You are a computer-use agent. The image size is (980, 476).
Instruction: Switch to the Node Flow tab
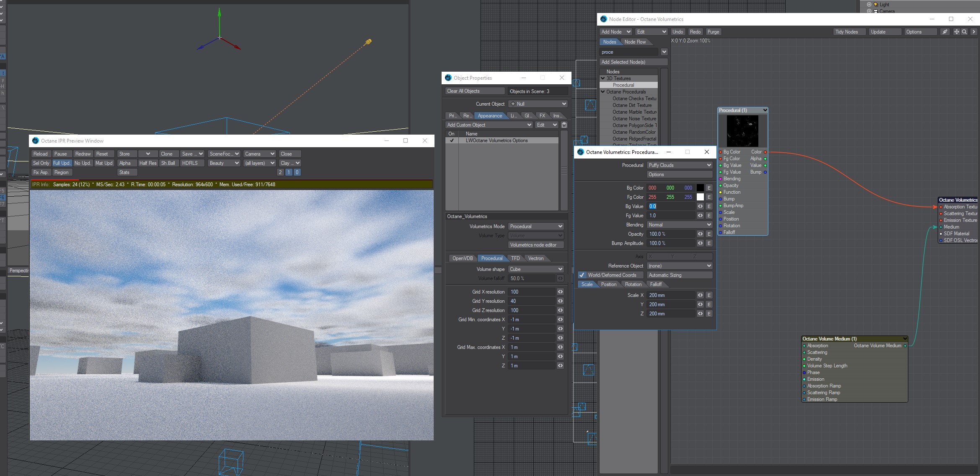click(635, 42)
